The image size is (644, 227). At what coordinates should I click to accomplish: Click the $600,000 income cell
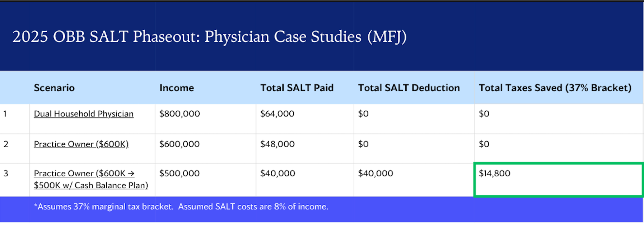[x=179, y=144]
